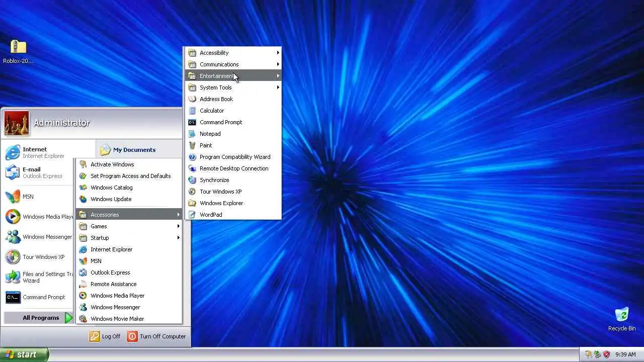Image resolution: width=644 pixels, height=362 pixels.
Task: Click the Remote Desktop Connection icon
Action: click(x=192, y=168)
